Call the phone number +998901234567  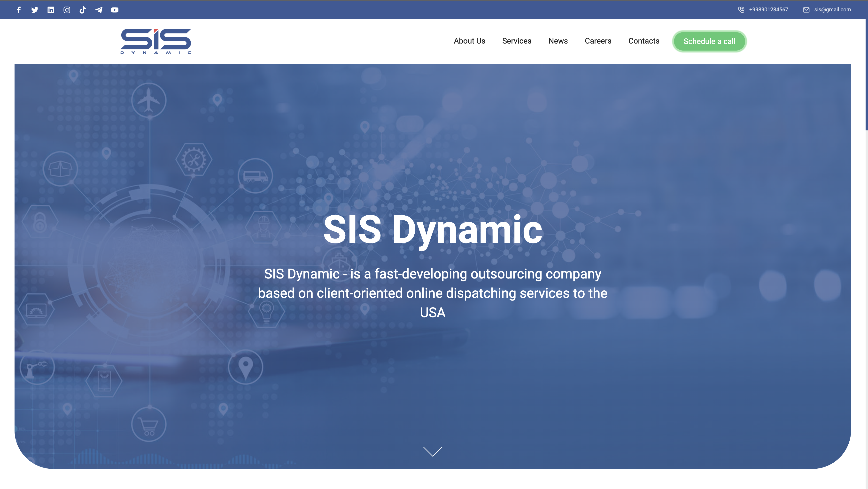click(769, 10)
